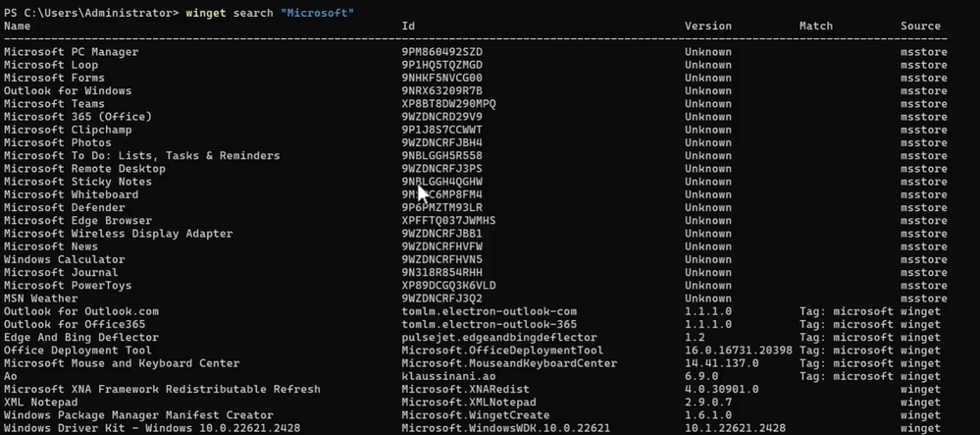Select the MSN Weather ID 9WZDNCRFJ3Q2

(441, 299)
